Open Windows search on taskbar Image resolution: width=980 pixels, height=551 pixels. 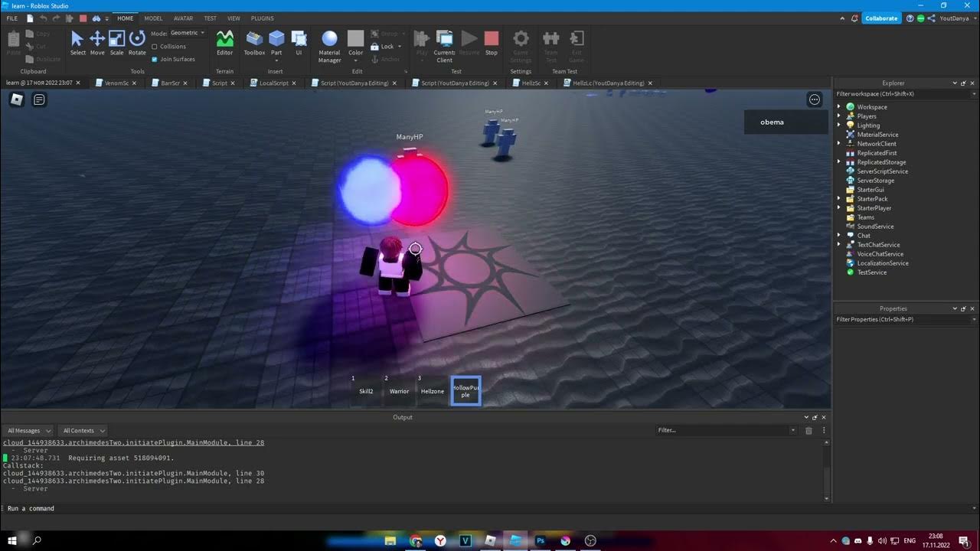(37, 540)
